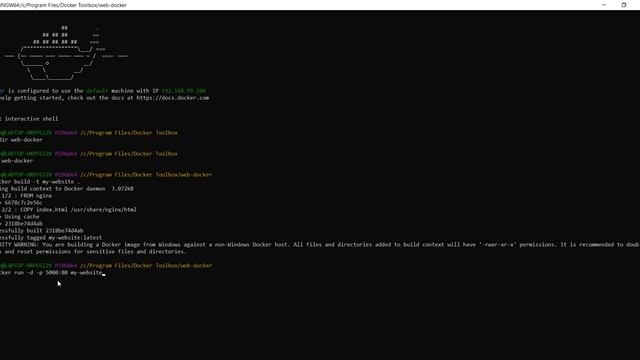The height and width of the screenshot is (360, 640).
Task: Click the 'docker build -t my-website .' command
Action: point(40,182)
